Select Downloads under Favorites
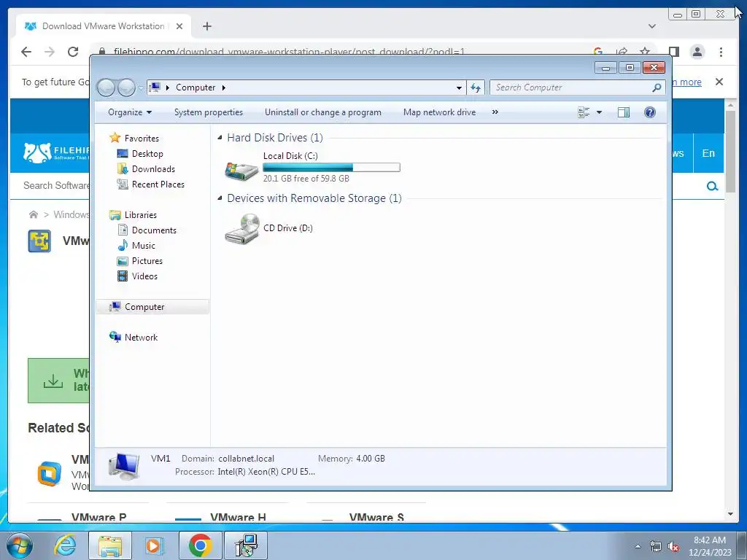This screenshot has height=560, width=747. click(x=153, y=169)
